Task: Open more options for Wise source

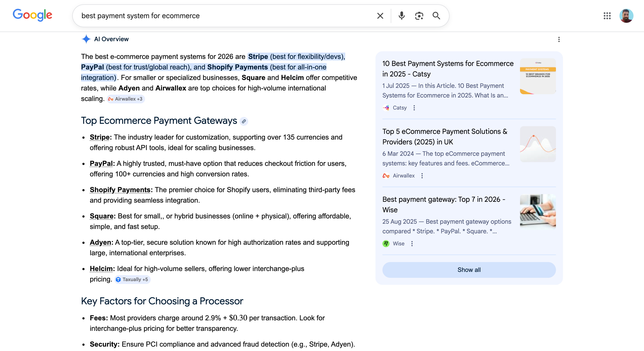Action: pos(412,243)
